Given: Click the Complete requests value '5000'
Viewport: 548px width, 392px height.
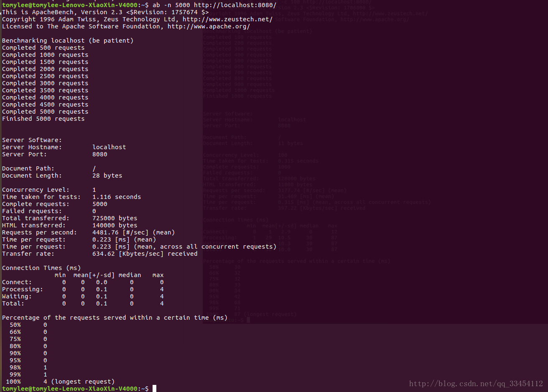Looking at the screenshot, I should coord(100,204).
